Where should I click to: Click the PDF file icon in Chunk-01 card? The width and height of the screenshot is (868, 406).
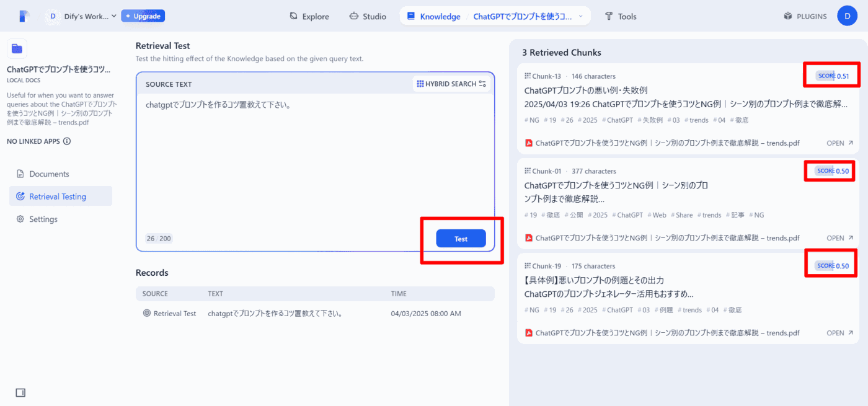[x=529, y=238]
